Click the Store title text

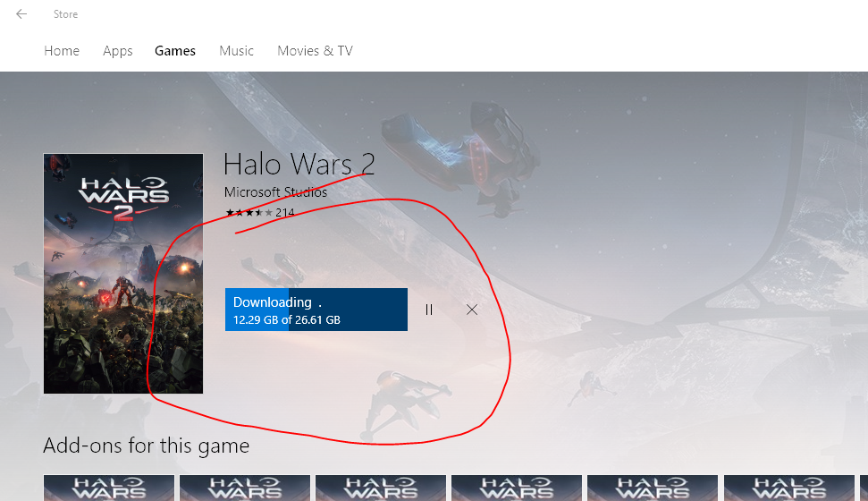coord(65,14)
